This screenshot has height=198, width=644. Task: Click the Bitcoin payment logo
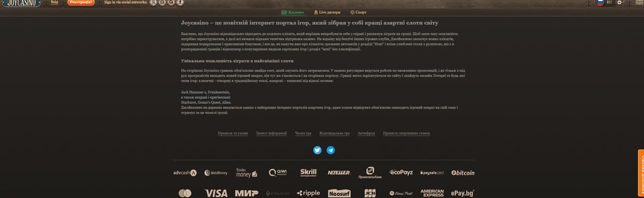(463, 173)
